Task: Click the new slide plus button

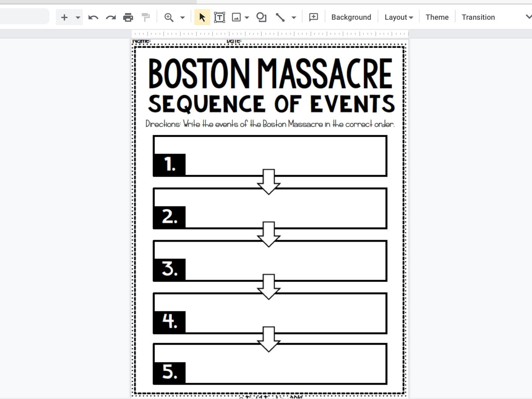Action: point(64,17)
